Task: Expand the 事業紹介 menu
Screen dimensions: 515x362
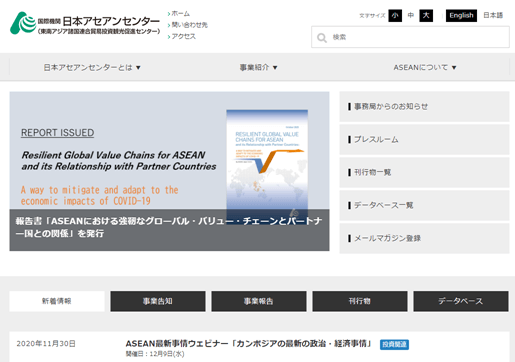Action: (258, 67)
